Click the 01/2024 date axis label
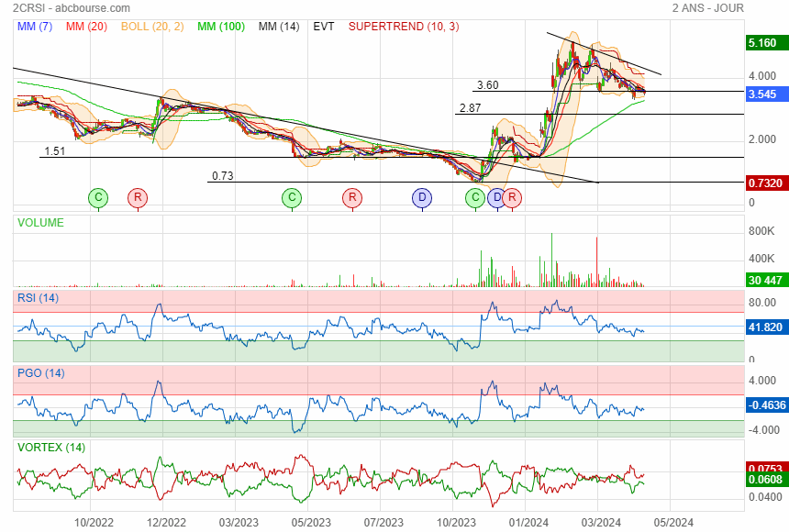This screenshot has height=532, width=789. [x=528, y=523]
